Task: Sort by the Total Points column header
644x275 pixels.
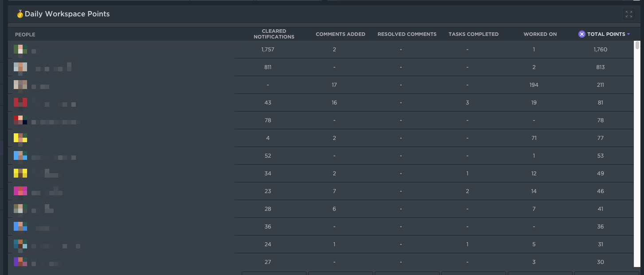Action: coord(606,34)
